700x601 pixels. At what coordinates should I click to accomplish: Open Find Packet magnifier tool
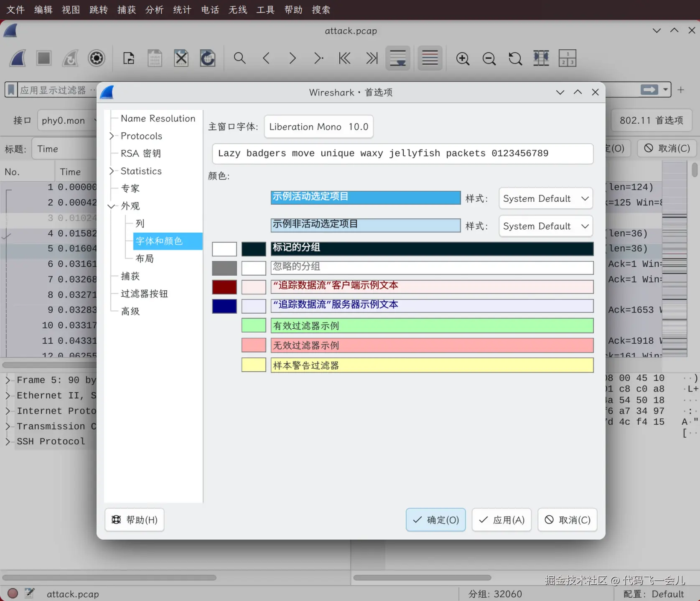pos(239,58)
